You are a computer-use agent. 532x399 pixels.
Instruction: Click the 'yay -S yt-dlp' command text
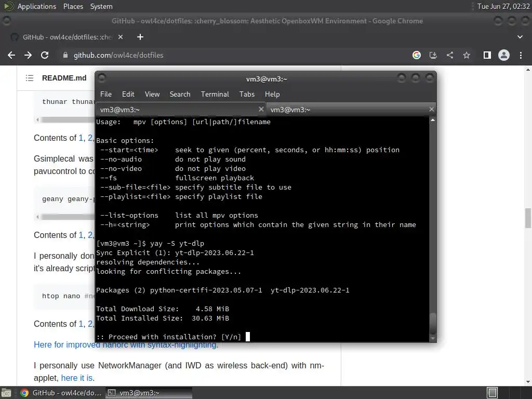pos(177,243)
